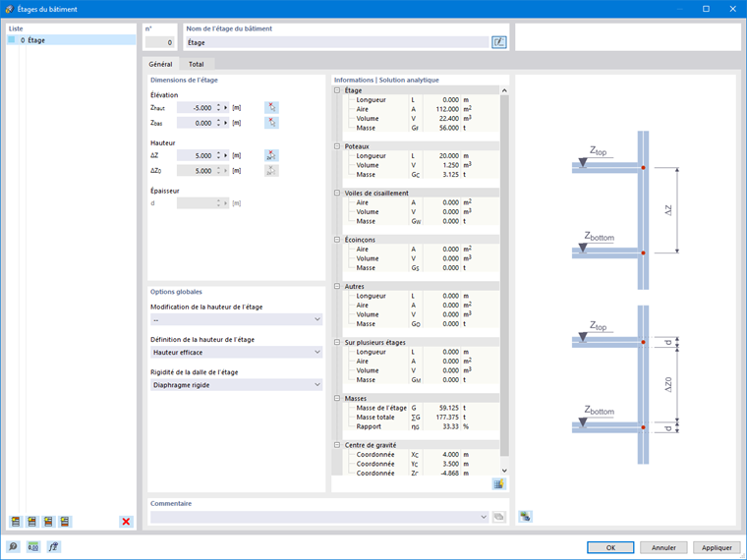Click the ΔZ height pick icon
Image resolution: width=747 pixels, height=560 pixels.
pyautogui.click(x=271, y=155)
